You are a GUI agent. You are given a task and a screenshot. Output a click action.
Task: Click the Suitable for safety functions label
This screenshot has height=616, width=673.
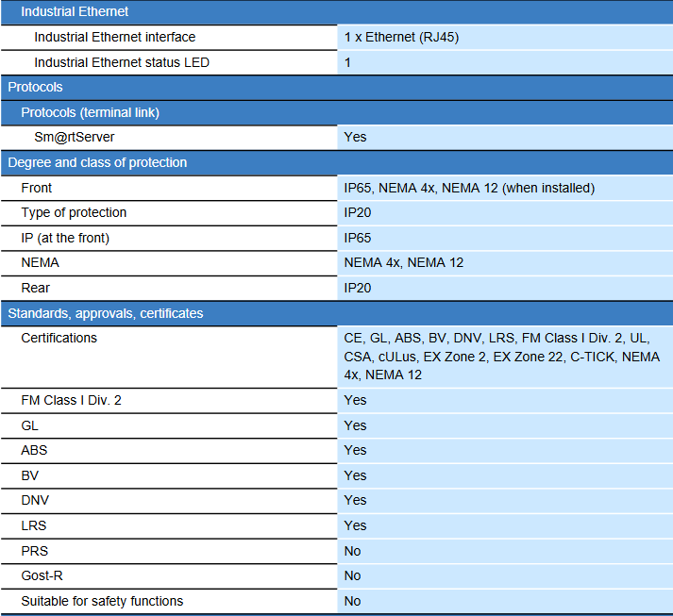[x=102, y=602]
